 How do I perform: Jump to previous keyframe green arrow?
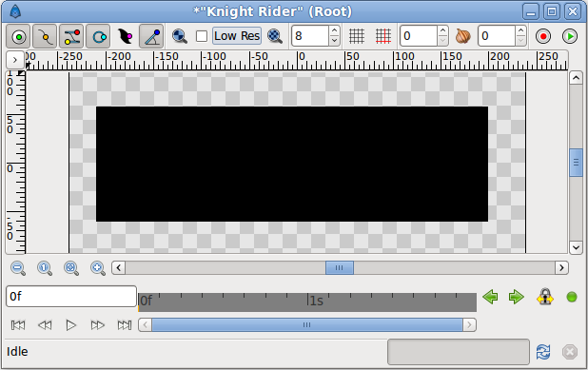pos(490,297)
